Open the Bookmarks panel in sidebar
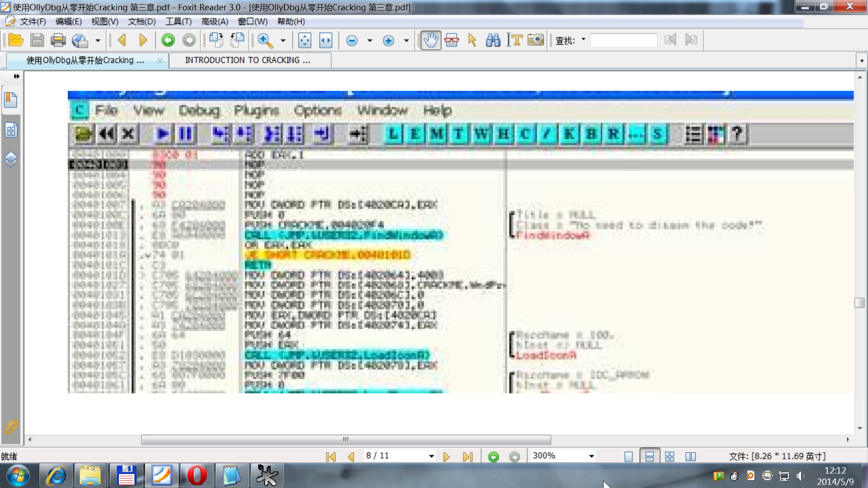868x488 pixels. [x=11, y=99]
